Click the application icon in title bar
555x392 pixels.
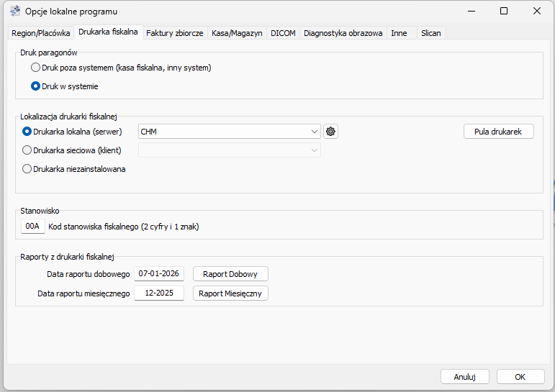(x=14, y=12)
